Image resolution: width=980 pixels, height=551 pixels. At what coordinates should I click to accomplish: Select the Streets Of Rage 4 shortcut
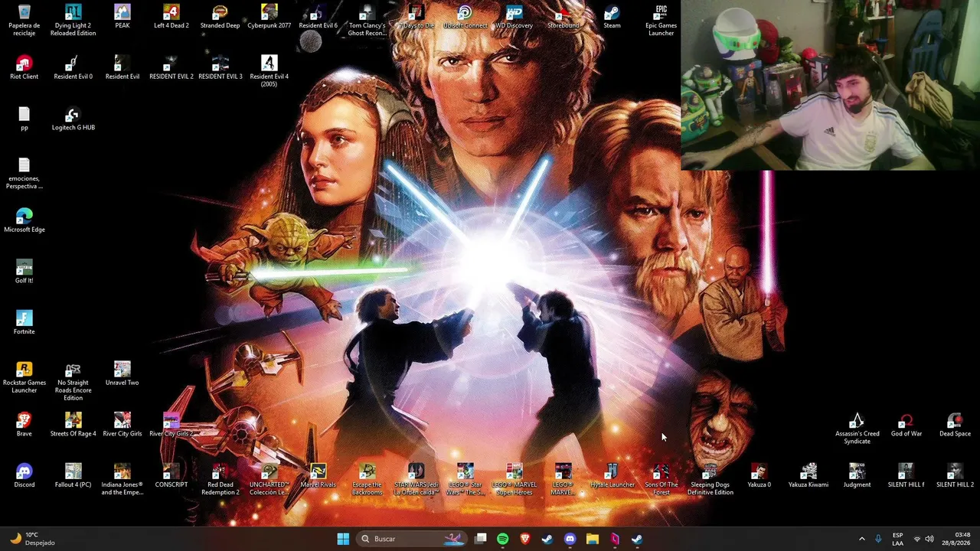click(73, 425)
